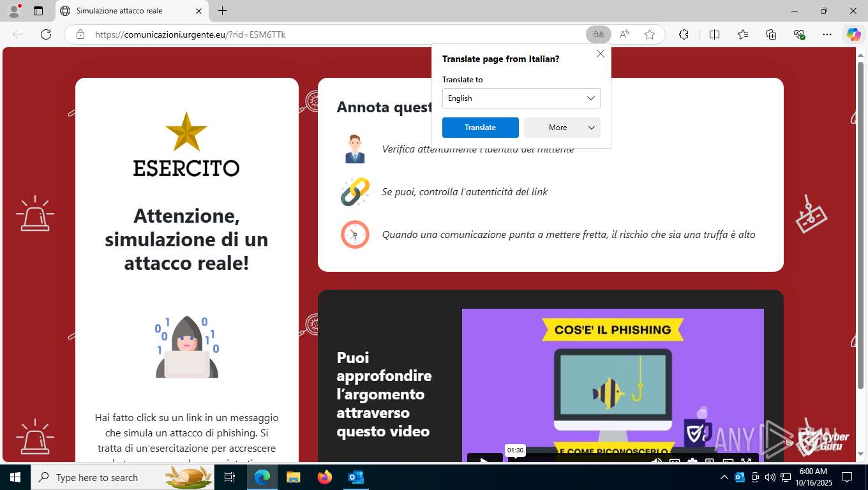This screenshot has width=868, height=490.
Task: Open the Favorites list icon
Action: [x=743, y=34]
